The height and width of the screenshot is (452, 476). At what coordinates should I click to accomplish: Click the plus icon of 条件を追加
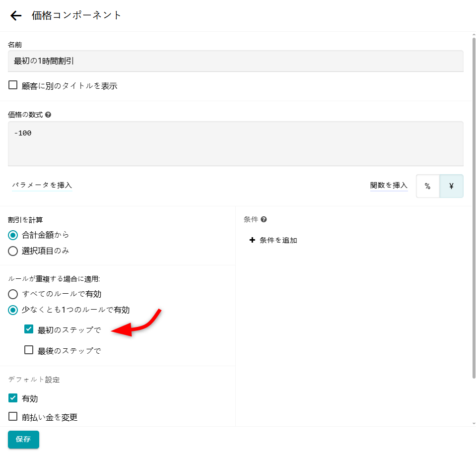click(252, 240)
